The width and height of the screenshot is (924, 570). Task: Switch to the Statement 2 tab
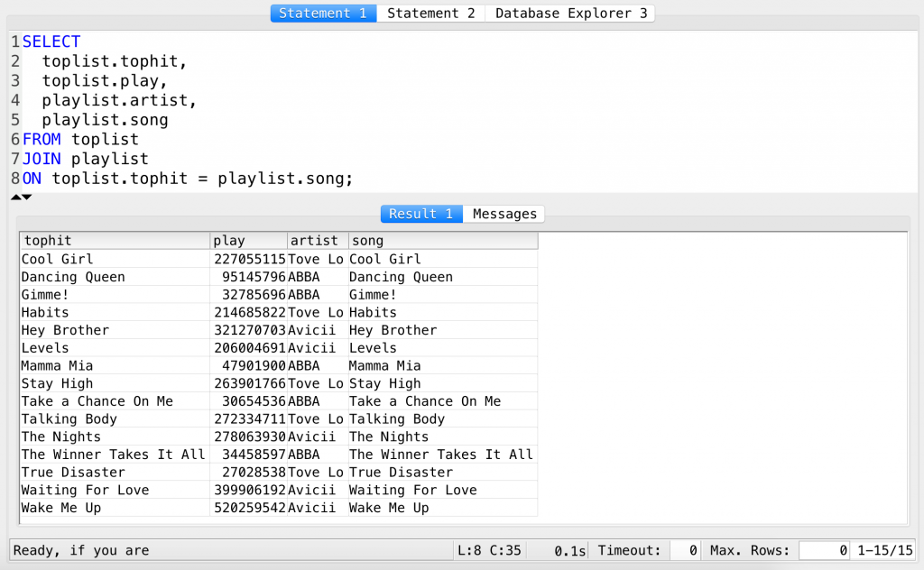click(x=430, y=13)
